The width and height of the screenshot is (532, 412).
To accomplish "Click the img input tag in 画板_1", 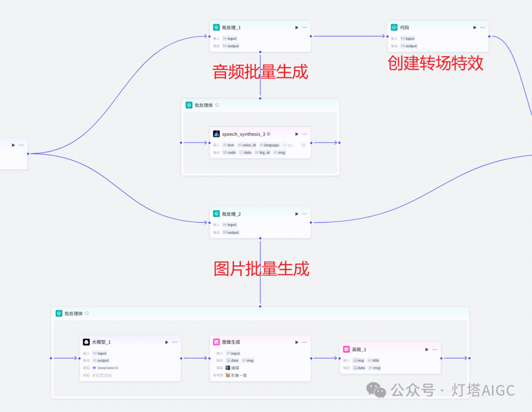I will click(x=359, y=360).
